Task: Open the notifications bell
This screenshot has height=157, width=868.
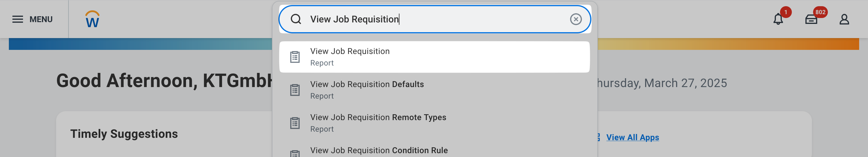Action: click(x=778, y=19)
